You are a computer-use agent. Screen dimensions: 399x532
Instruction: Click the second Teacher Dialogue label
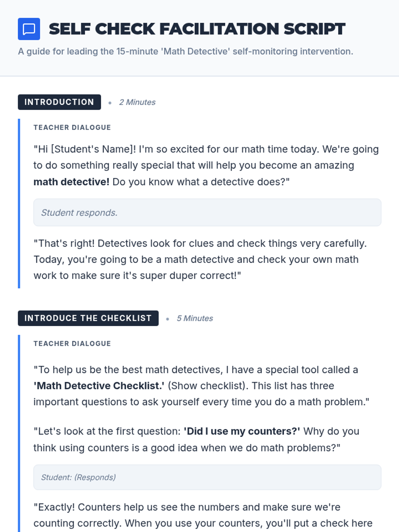pos(72,344)
